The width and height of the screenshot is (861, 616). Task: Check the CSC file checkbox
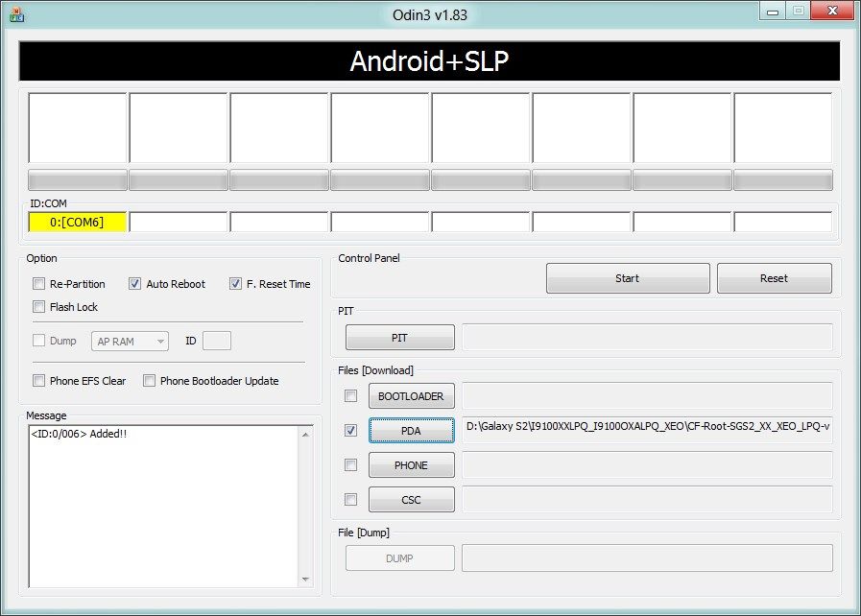click(350, 499)
